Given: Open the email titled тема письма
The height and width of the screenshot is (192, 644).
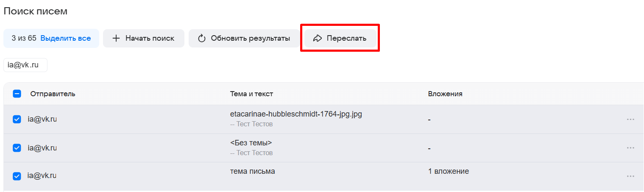Looking at the screenshot, I should [x=252, y=171].
